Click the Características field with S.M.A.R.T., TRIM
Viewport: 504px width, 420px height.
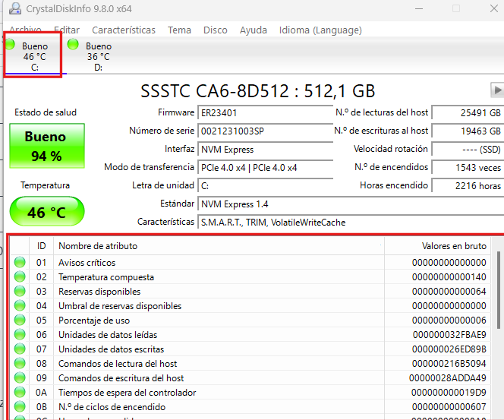point(351,223)
